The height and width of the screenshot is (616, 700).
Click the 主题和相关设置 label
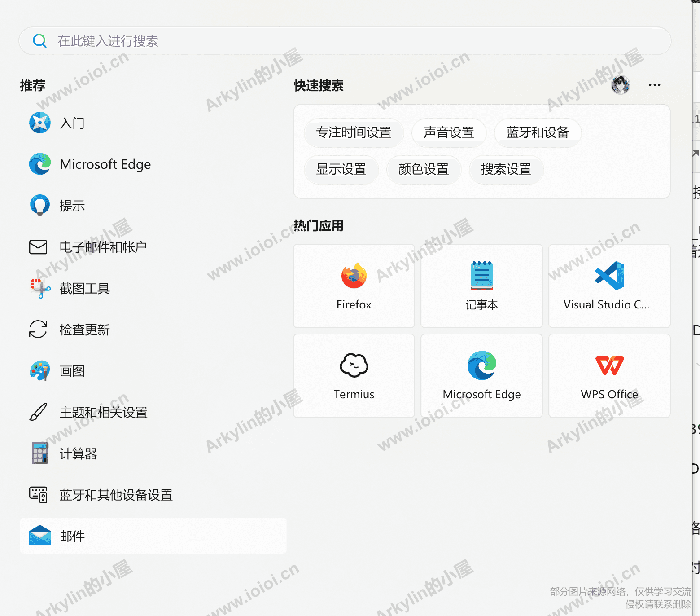[104, 412]
